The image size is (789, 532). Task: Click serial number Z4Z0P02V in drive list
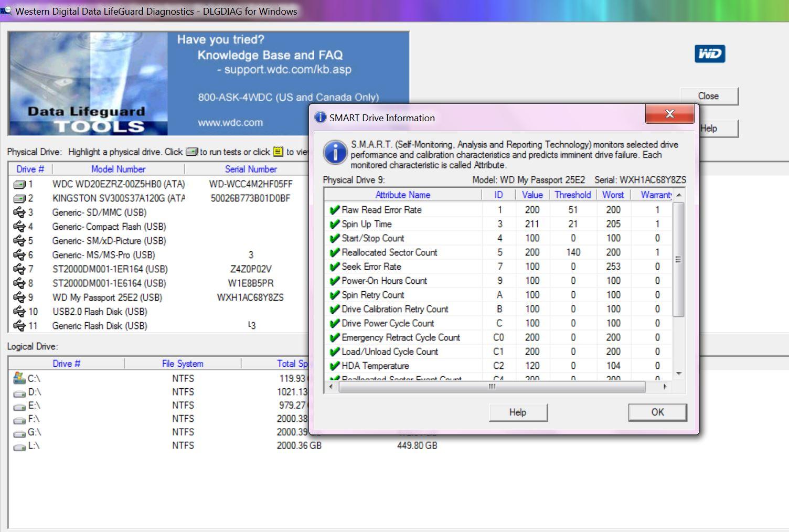251,269
